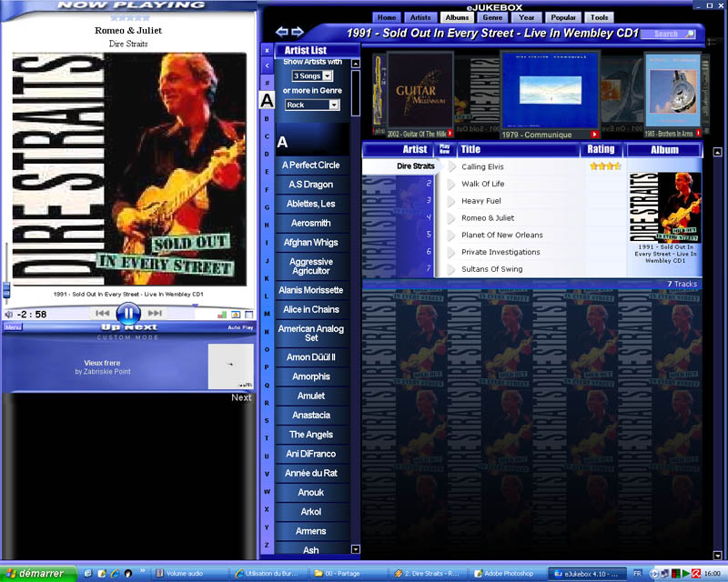Click red arrow on Brothers In Arms
This screenshot has height=582, width=728.
pos(698,134)
